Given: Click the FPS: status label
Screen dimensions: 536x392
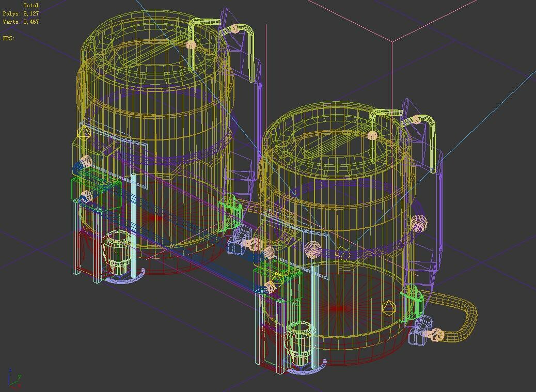Looking at the screenshot, I should [x=8, y=37].
